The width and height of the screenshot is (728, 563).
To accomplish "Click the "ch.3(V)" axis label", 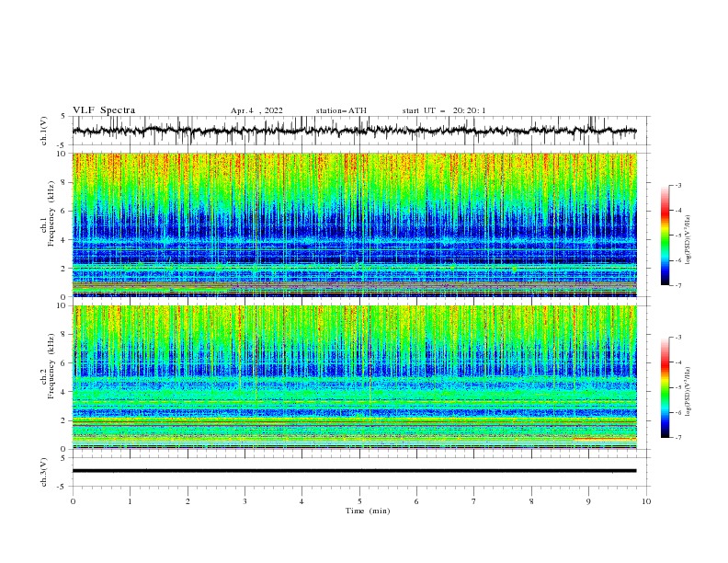I will coord(44,472).
